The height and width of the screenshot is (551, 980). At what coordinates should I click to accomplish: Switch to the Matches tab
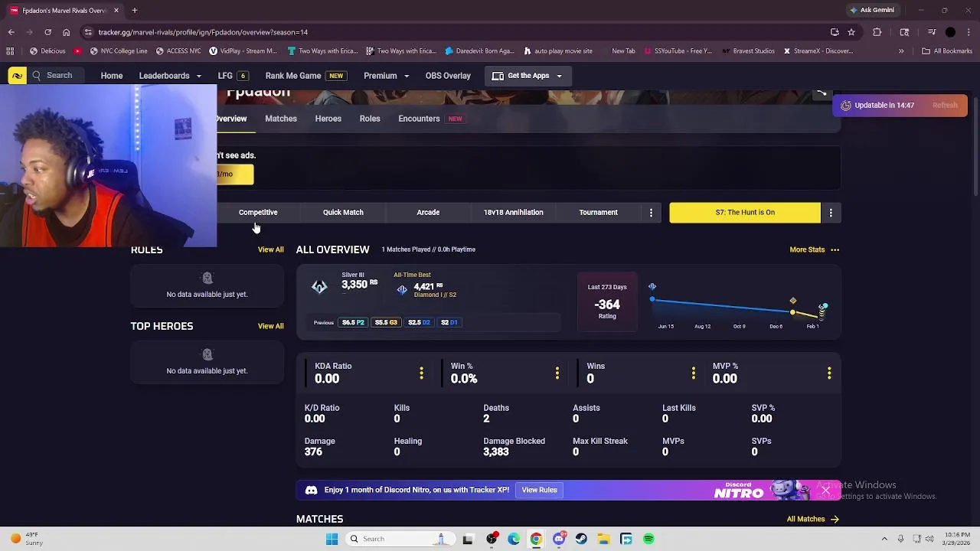click(281, 119)
